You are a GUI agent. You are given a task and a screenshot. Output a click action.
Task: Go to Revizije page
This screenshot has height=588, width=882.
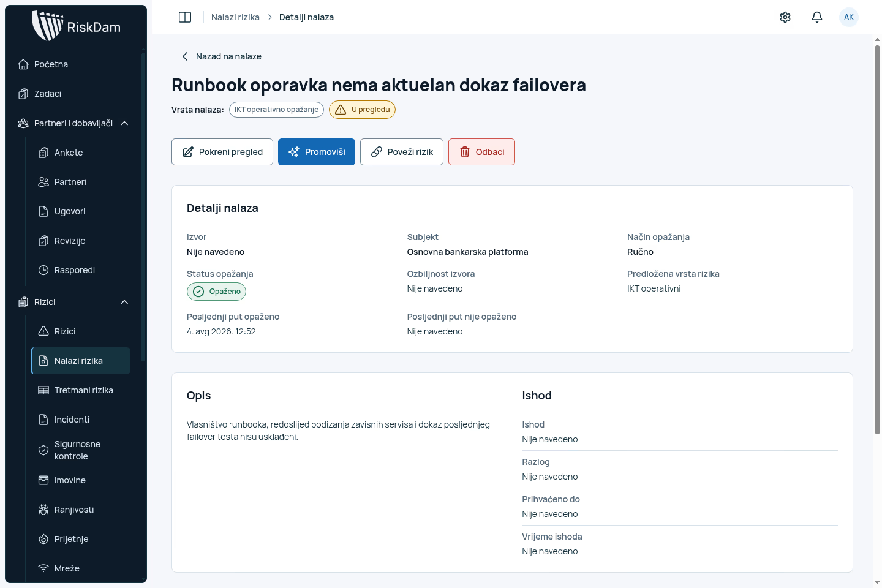pos(80,241)
